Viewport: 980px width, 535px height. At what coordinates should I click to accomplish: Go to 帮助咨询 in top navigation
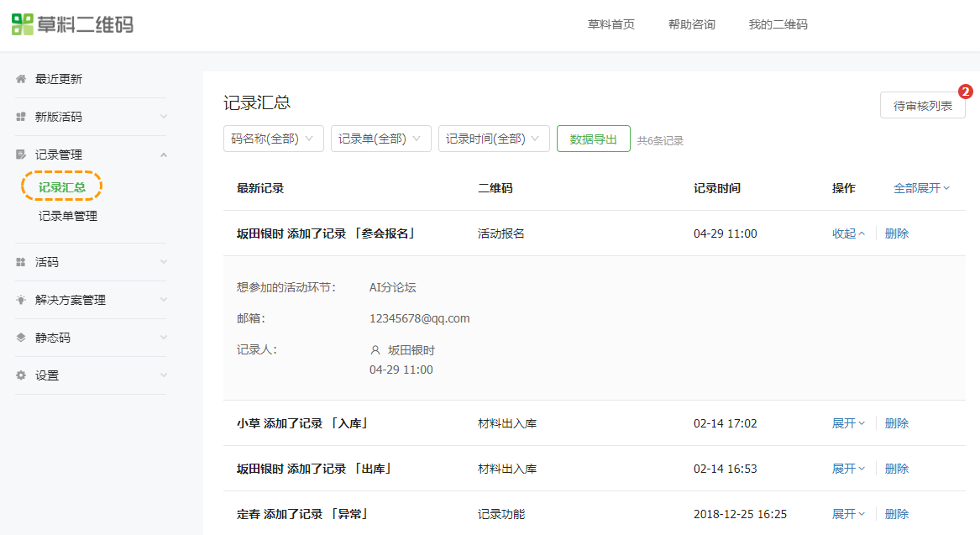click(691, 24)
